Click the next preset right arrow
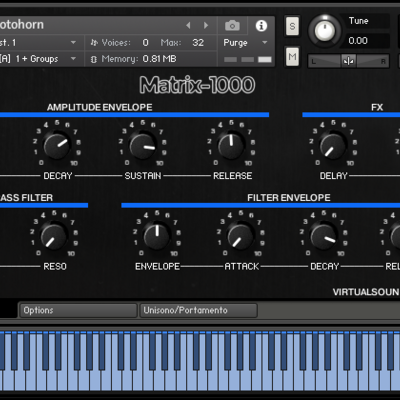This screenshot has height=400, width=400. pos(206,25)
